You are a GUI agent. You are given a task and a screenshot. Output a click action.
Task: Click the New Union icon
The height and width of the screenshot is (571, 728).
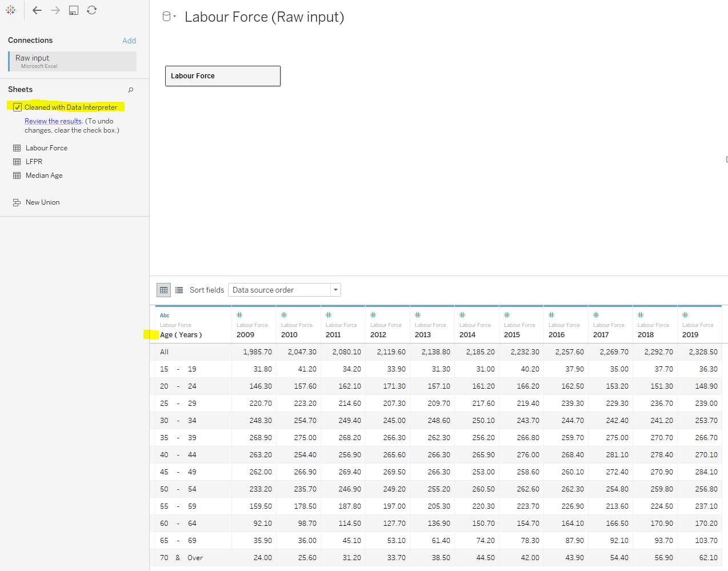(18, 202)
